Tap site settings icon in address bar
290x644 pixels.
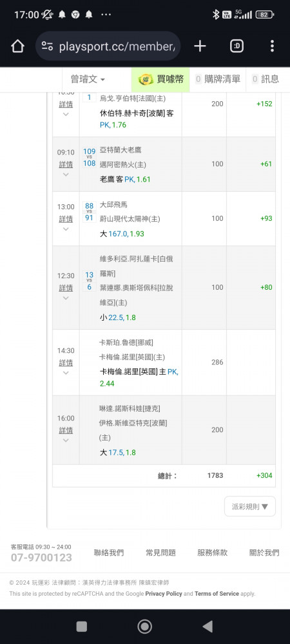(x=47, y=46)
